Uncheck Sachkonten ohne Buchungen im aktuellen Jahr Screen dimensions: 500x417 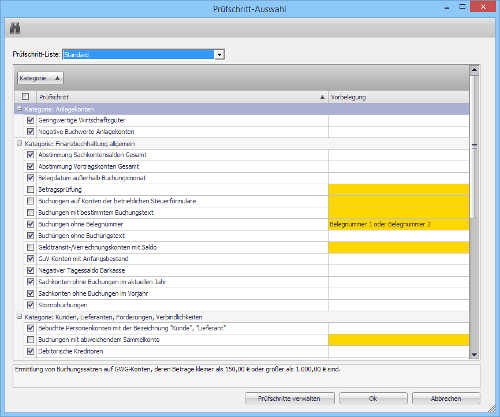coord(30,282)
